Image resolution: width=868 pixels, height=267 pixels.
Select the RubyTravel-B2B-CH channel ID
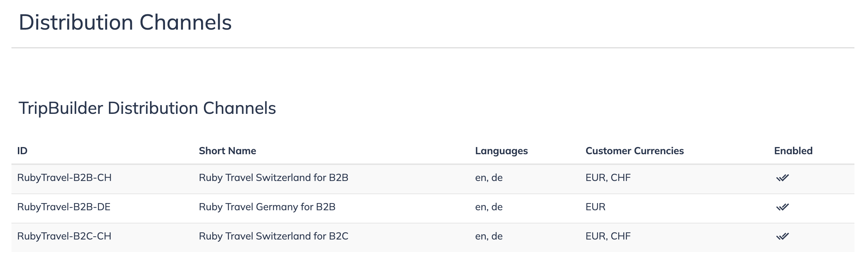point(64,178)
